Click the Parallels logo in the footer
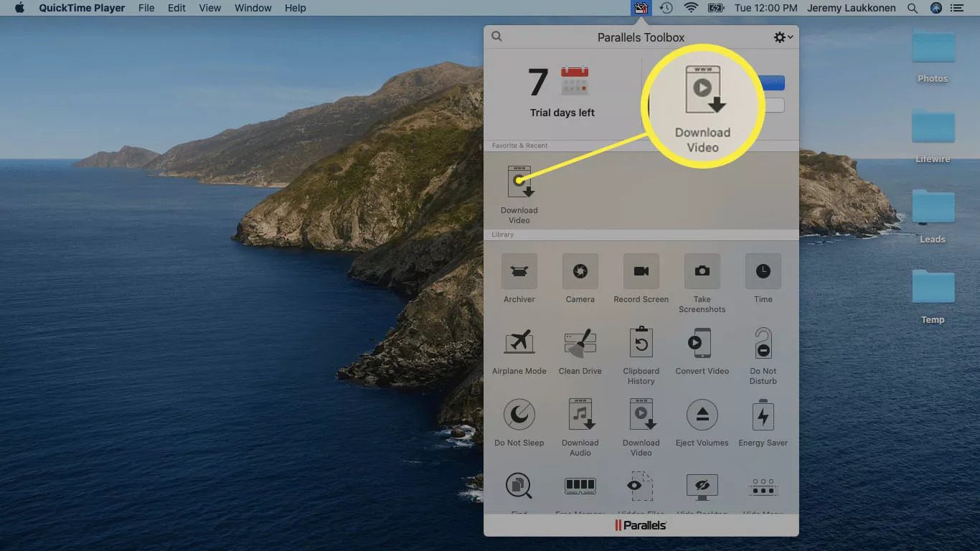Screen dimensions: 980x551 click(641, 525)
